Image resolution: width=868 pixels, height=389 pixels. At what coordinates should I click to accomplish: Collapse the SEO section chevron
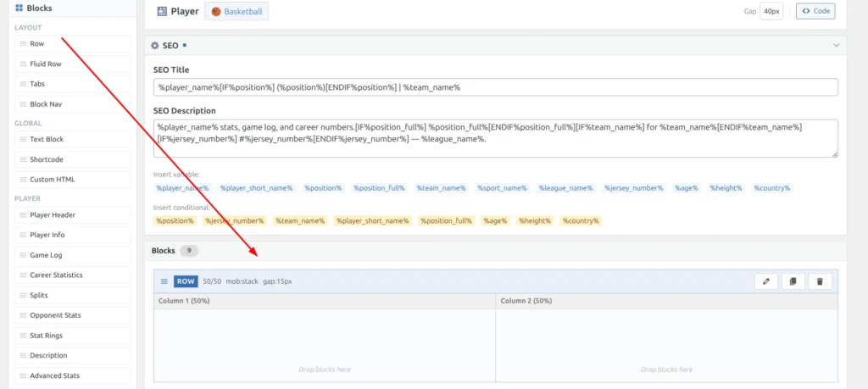(x=837, y=46)
